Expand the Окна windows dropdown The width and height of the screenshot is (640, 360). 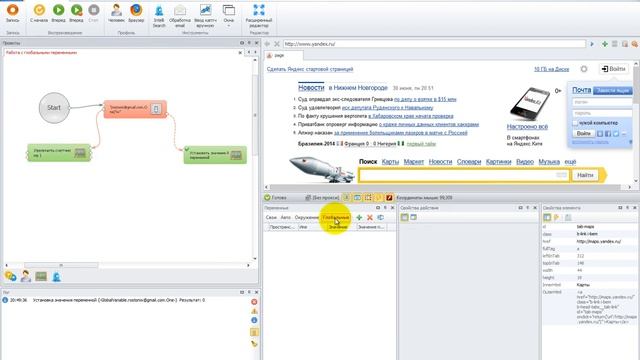tap(229, 16)
